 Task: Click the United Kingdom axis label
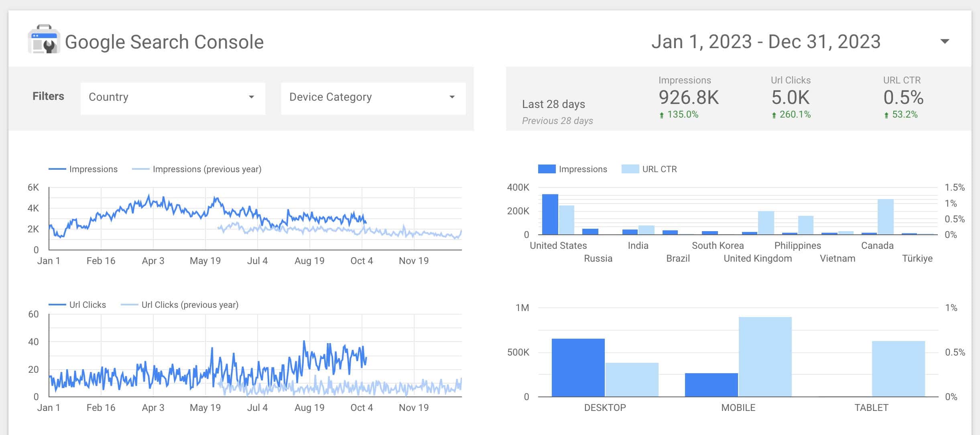pyautogui.click(x=758, y=258)
